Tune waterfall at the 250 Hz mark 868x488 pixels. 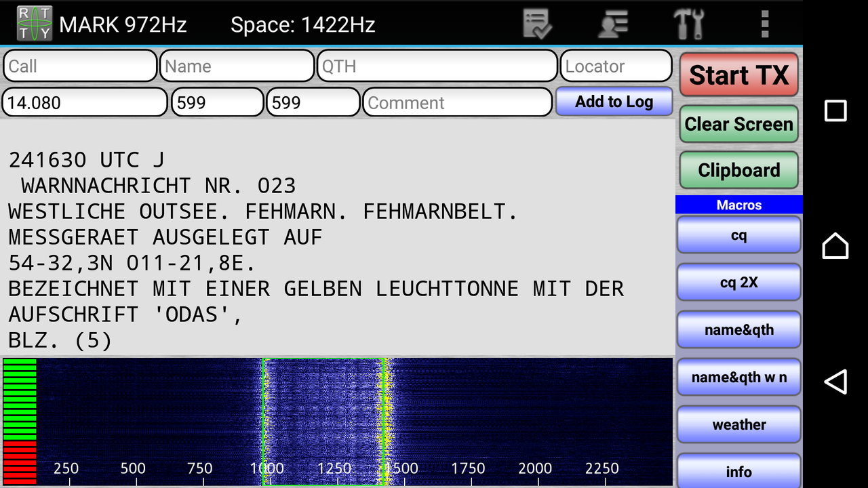click(66, 468)
